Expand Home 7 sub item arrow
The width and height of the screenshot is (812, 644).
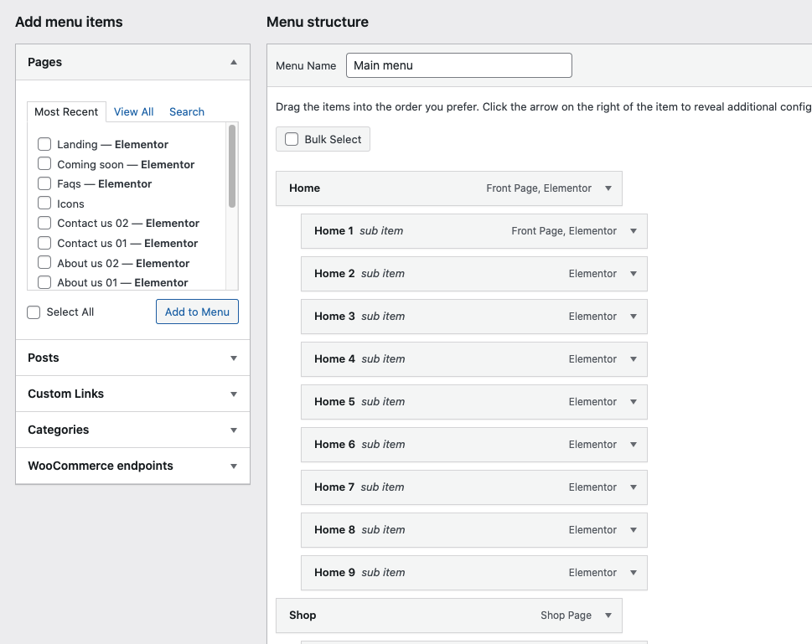[634, 487]
